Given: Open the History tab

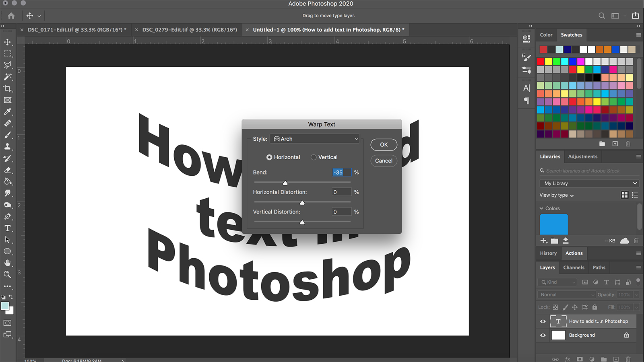Looking at the screenshot, I should point(548,253).
